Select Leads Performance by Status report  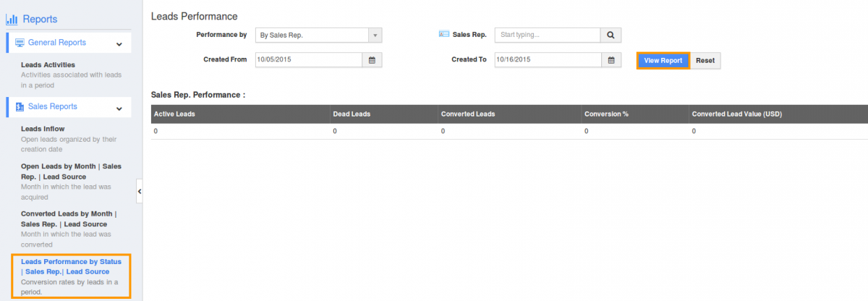click(x=71, y=266)
